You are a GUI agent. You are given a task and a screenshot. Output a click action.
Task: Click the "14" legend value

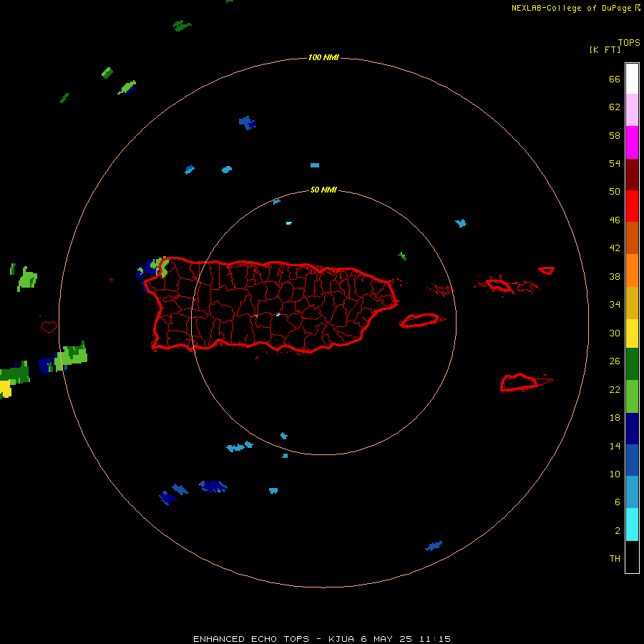(615, 446)
